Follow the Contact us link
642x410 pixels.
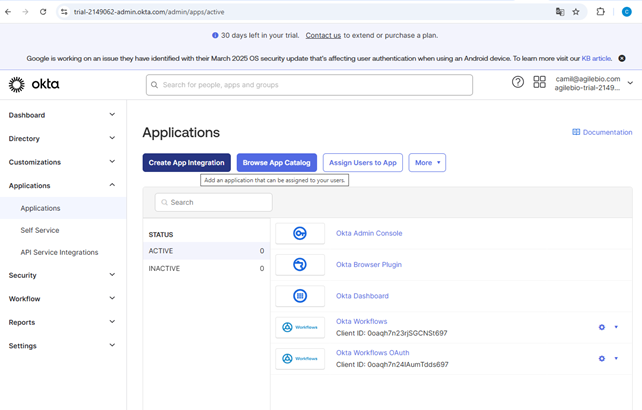pos(323,36)
